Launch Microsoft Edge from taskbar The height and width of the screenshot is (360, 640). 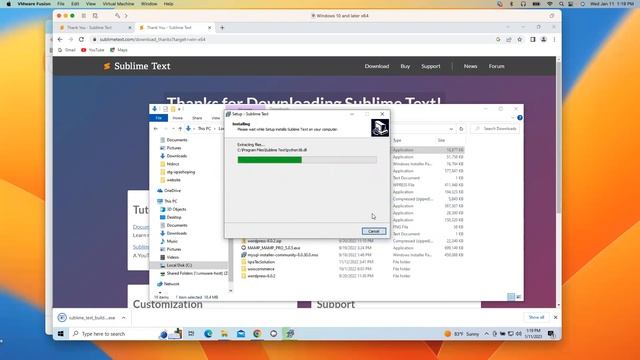208,333
